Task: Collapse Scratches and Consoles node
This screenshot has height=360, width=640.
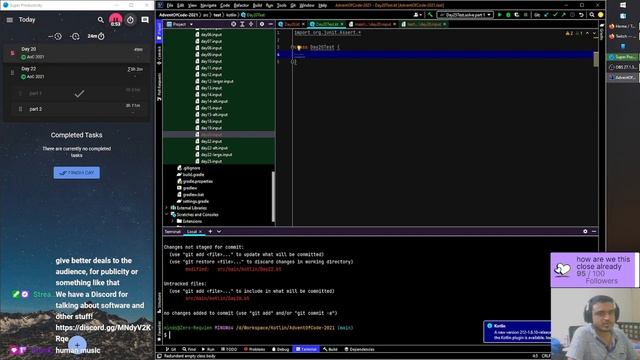Action: (167, 215)
